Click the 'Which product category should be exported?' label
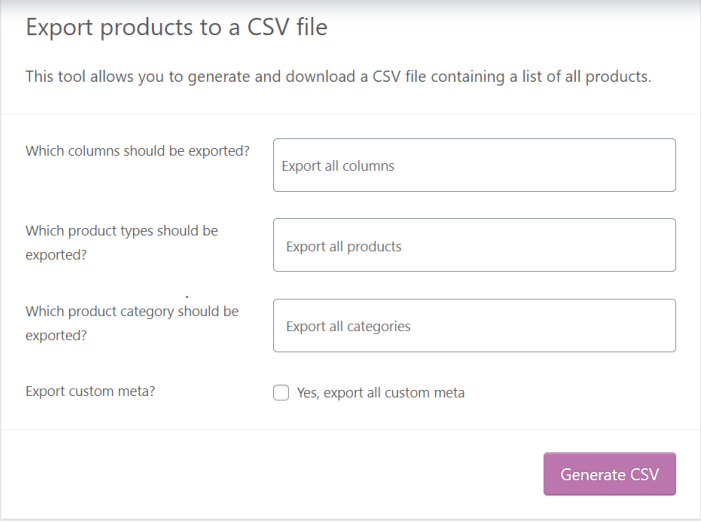 [x=131, y=323]
